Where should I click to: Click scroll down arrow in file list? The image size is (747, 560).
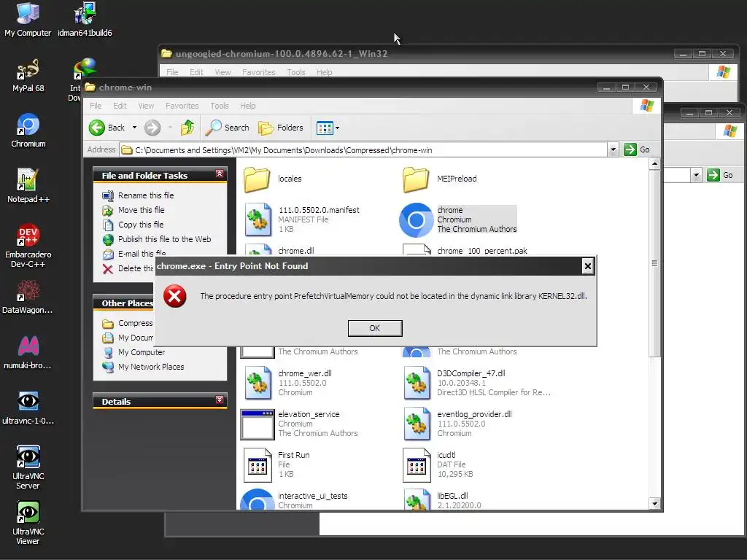[x=654, y=504]
